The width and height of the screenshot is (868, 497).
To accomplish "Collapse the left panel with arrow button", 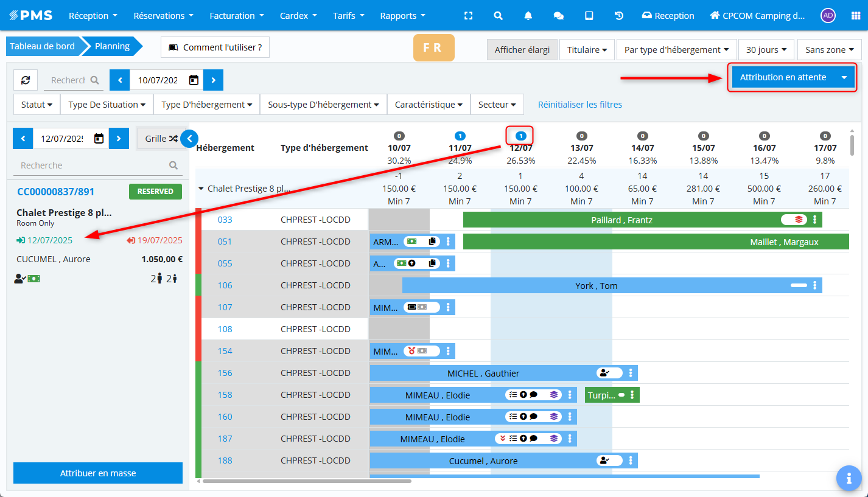I will [x=189, y=139].
